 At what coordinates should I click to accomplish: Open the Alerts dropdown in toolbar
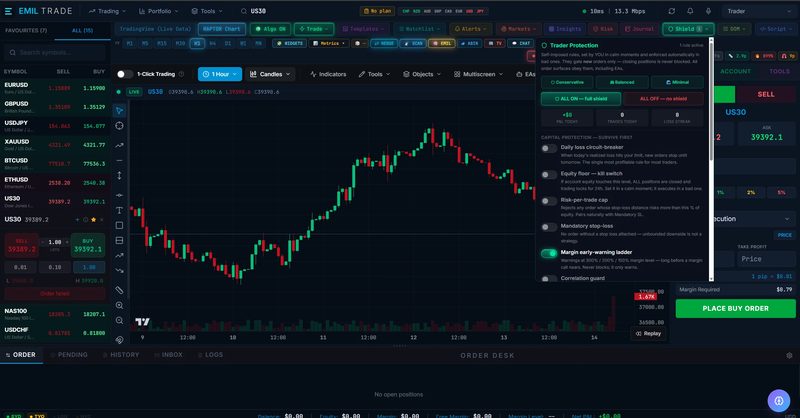coord(470,29)
